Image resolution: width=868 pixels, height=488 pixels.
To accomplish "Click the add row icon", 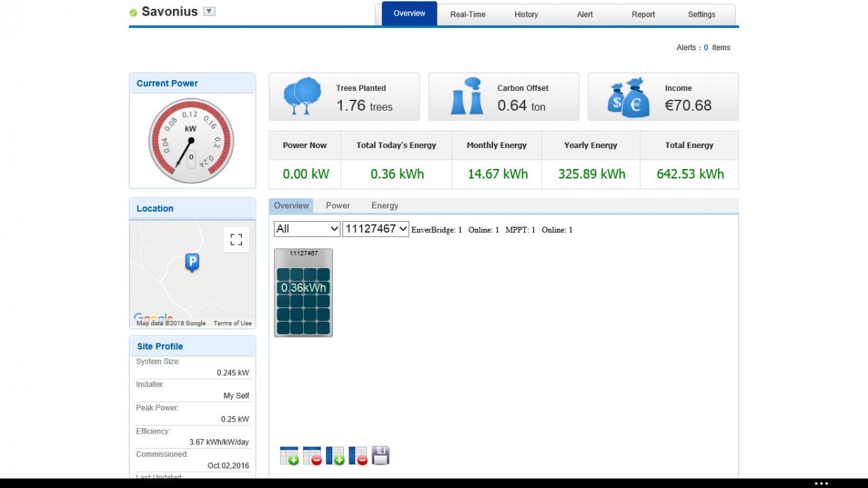I will click(289, 455).
